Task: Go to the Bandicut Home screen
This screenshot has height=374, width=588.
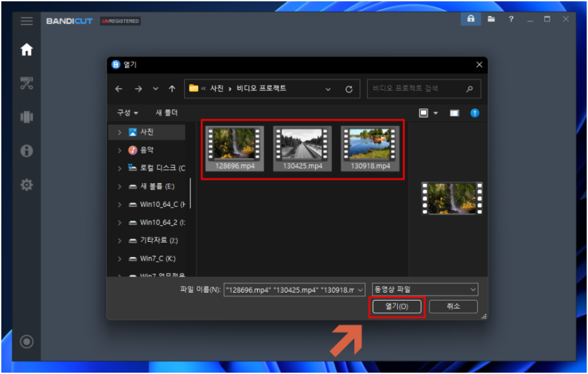Action: (26, 50)
